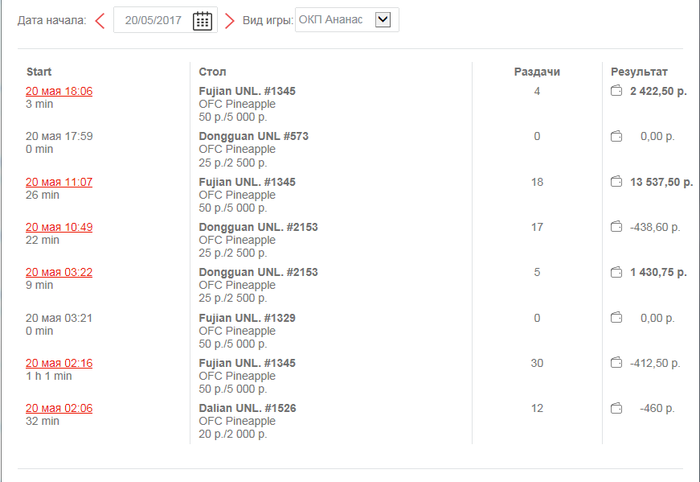
Task: Open session link 20 мая 18:06
Action: [59, 91]
